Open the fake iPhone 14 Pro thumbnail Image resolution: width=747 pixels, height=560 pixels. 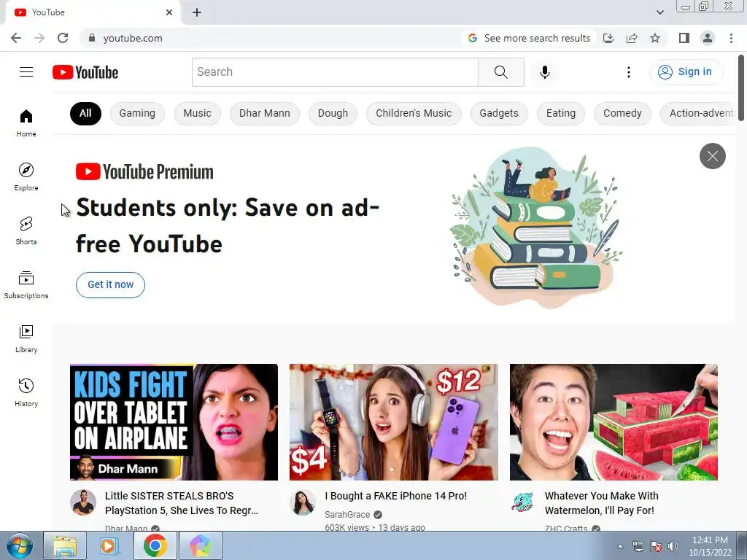393,422
